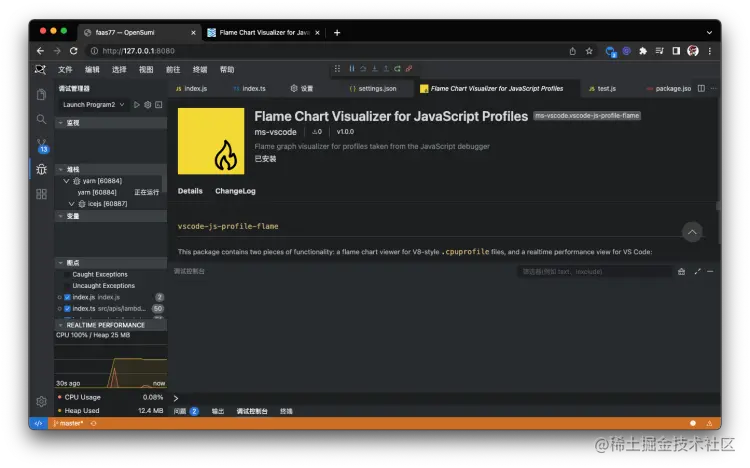Click Step Over in the debug toolbar
This screenshot has height=468, width=750.
point(363,68)
